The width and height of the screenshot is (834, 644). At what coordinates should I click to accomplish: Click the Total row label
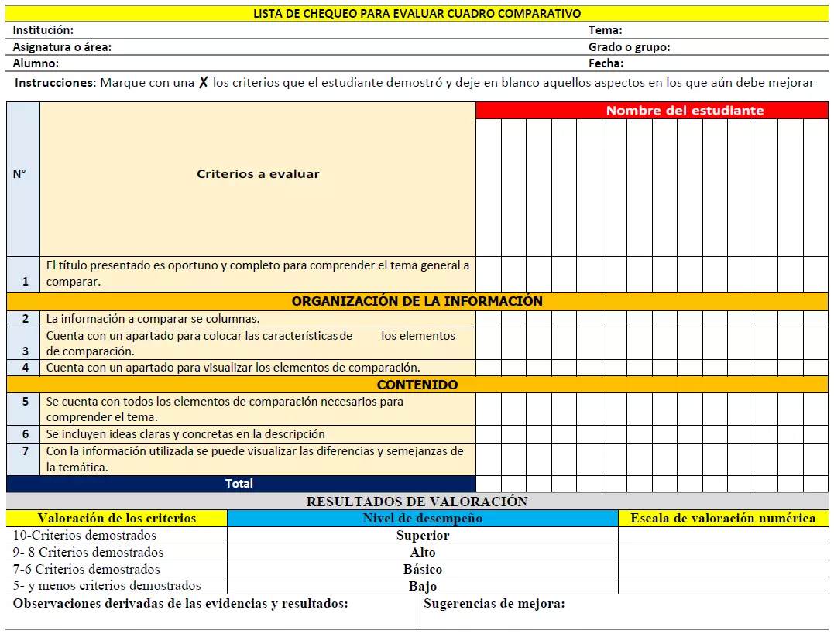click(x=240, y=483)
